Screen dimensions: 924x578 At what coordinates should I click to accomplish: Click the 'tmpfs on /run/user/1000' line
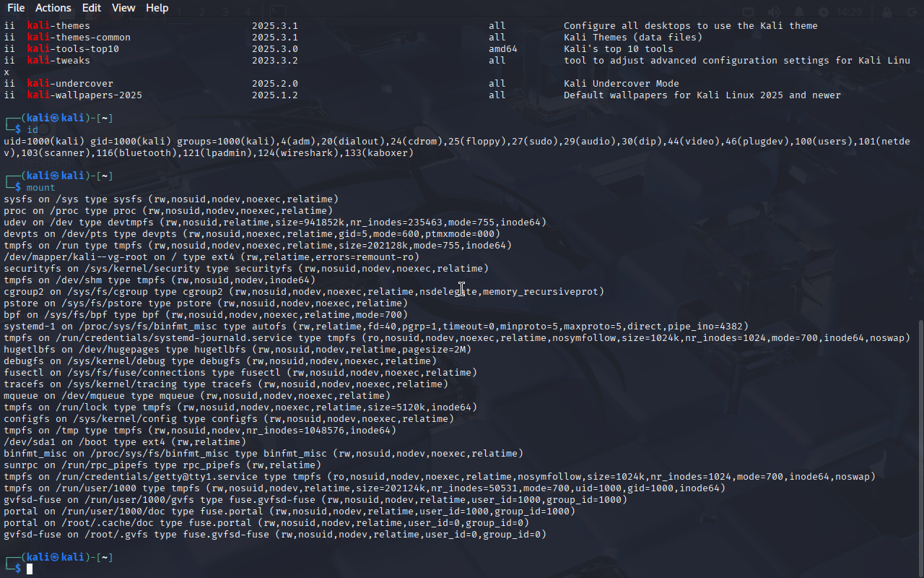365,488
